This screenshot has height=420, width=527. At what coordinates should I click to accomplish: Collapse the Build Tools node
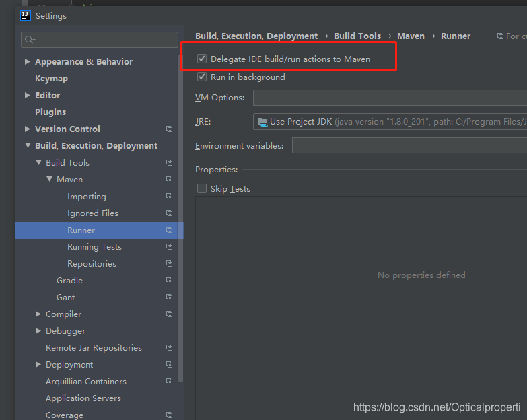click(38, 162)
